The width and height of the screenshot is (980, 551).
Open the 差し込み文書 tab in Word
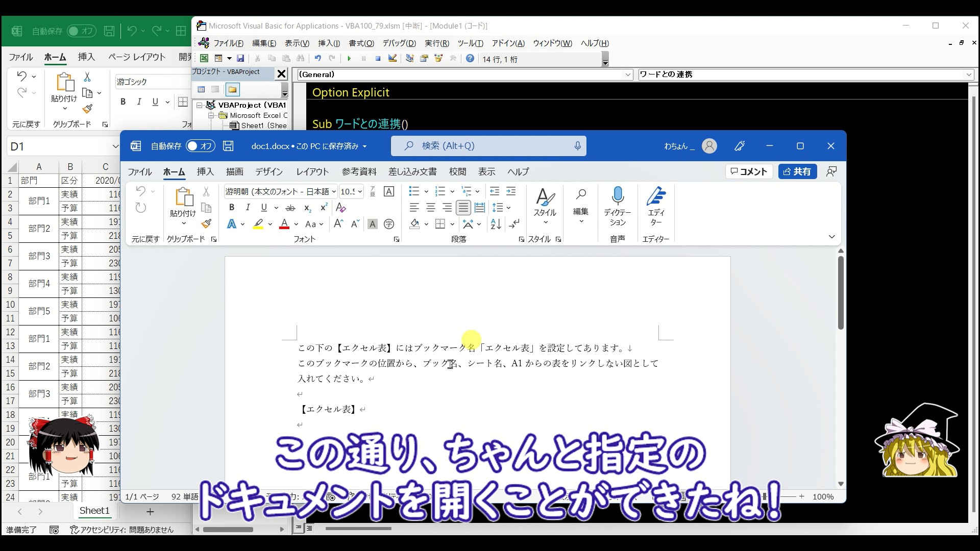coord(412,172)
